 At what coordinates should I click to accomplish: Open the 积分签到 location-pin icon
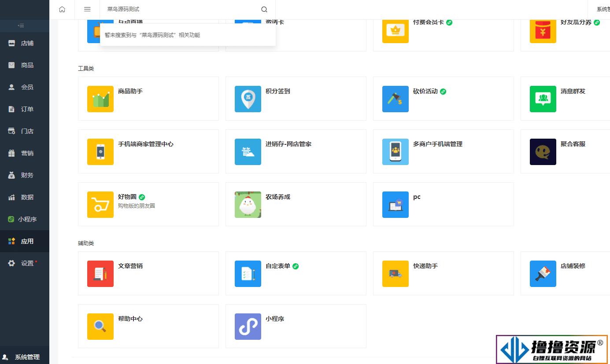pyautogui.click(x=248, y=99)
